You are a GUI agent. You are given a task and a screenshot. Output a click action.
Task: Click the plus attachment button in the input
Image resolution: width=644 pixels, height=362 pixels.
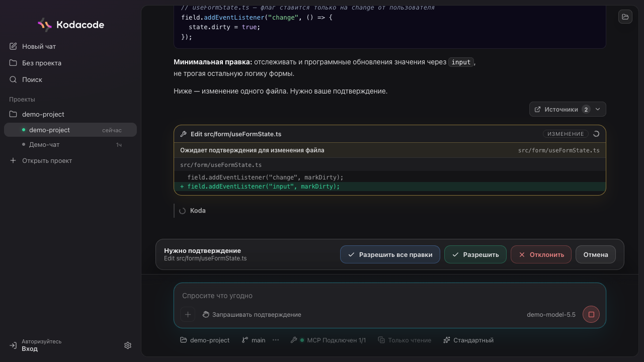point(188,314)
